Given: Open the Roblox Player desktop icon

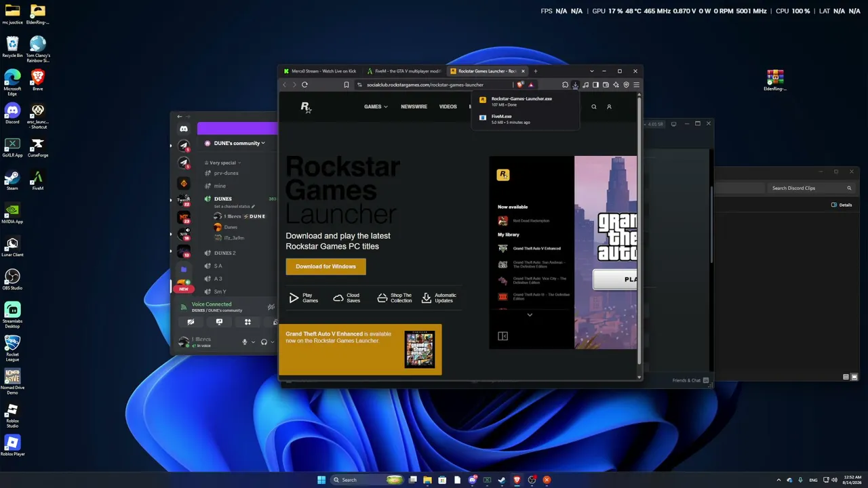Looking at the screenshot, I should coord(12,446).
